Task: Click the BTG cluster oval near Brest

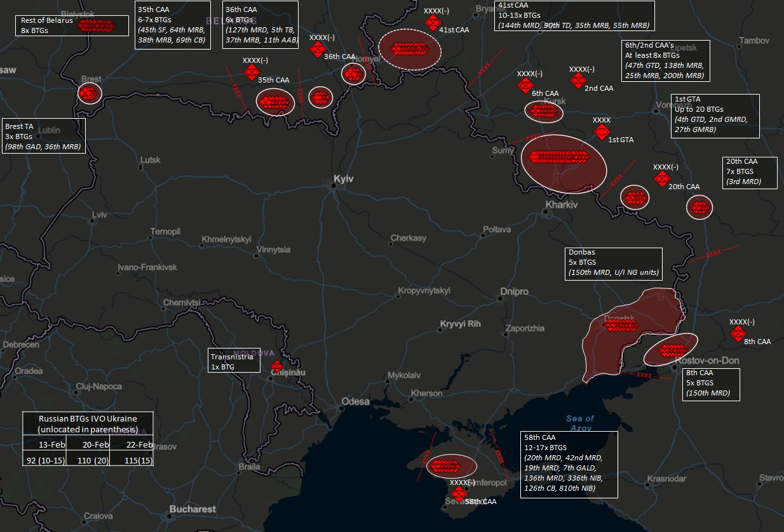Action: (x=90, y=93)
